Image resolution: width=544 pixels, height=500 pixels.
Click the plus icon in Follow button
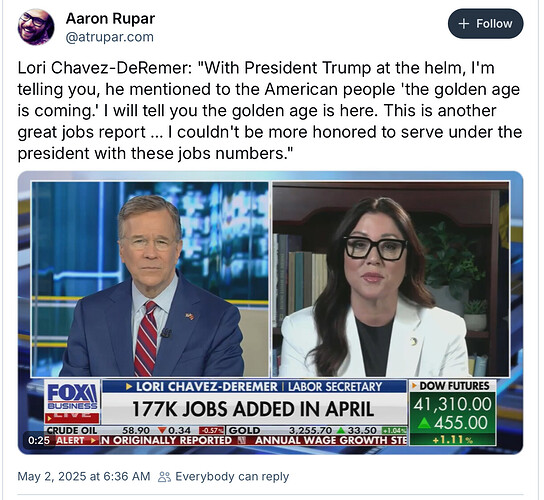click(x=464, y=24)
